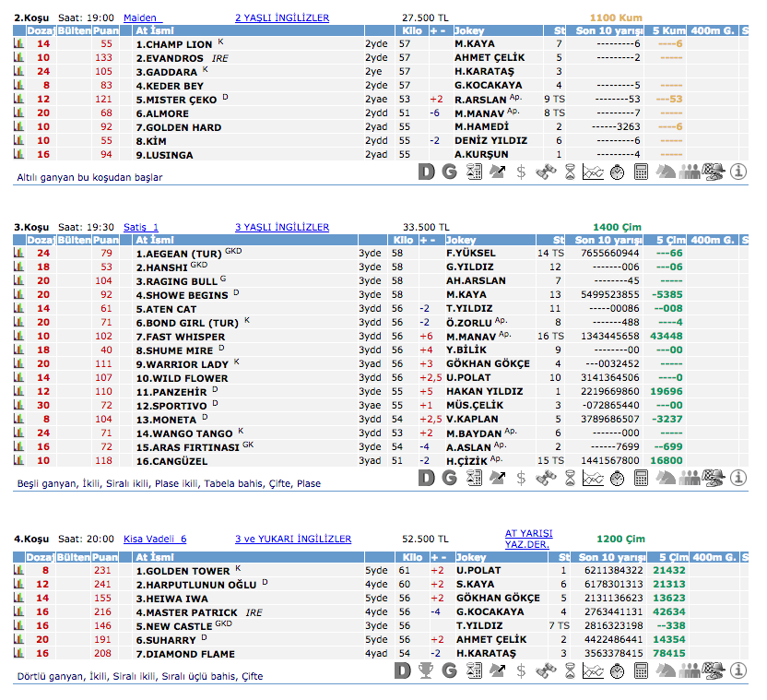Viewport: 767px width, 700px height.
Task: Click the hourglass icon in race 4 toolbar
Action: 569,670
